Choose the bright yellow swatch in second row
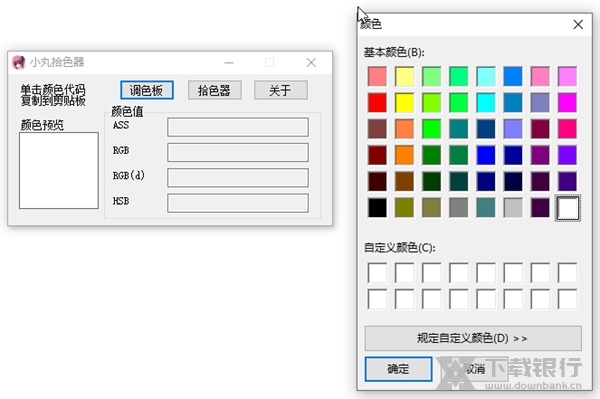Image resolution: width=600 pixels, height=399 pixels. click(x=404, y=103)
